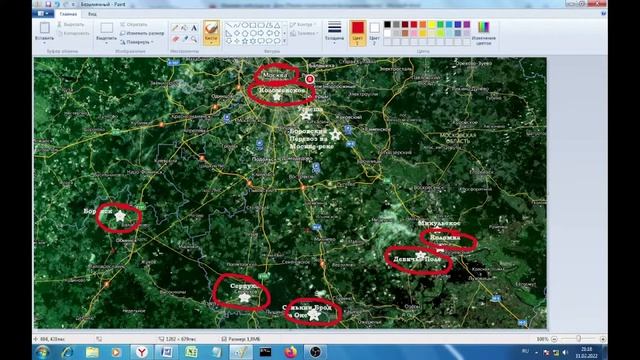Viewport: 640px width, 360px height.
Task: Click the ribbon Help icon
Action: pyautogui.click(x=603, y=13)
